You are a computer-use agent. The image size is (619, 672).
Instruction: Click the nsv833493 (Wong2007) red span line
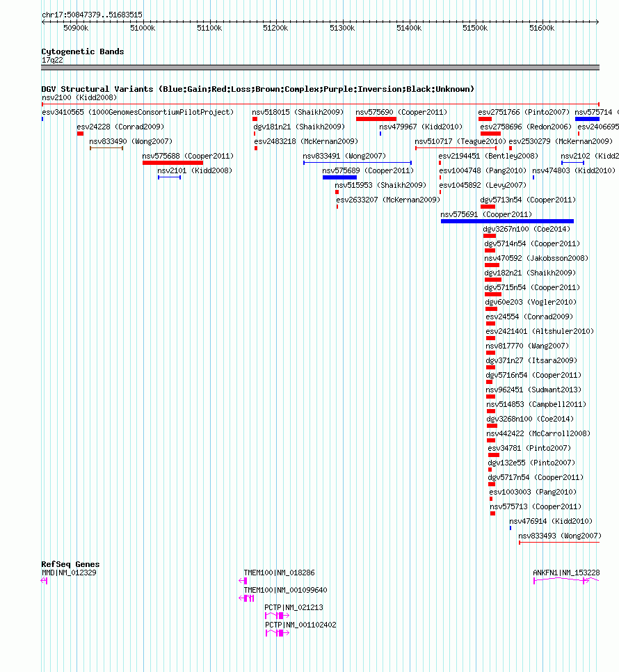pyautogui.click(x=559, y=543)
